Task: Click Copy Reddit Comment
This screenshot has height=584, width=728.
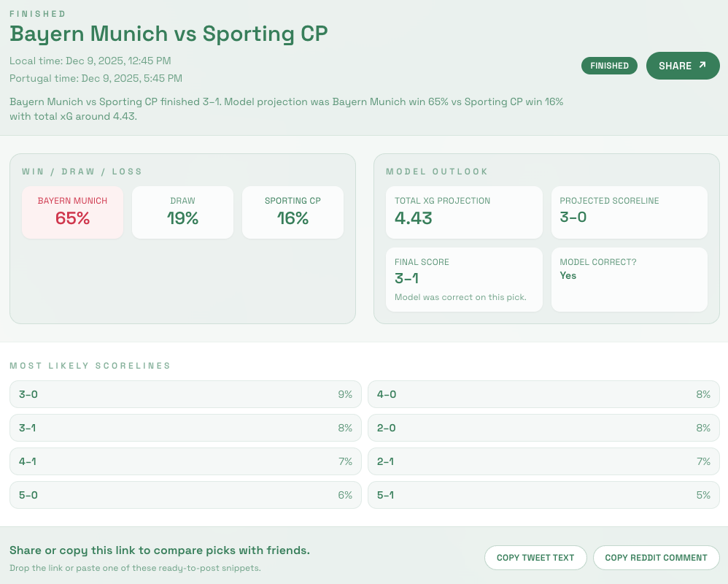Action: 656,557
